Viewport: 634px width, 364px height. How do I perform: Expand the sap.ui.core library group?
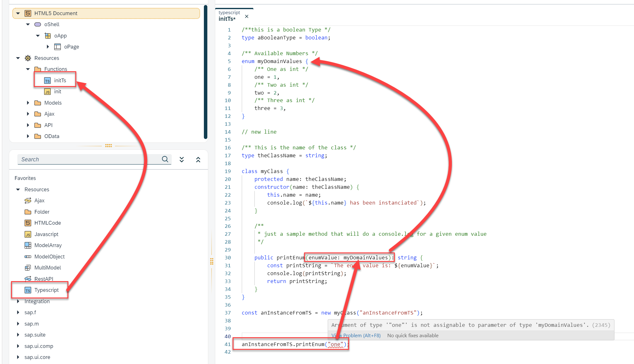point(18,357)
